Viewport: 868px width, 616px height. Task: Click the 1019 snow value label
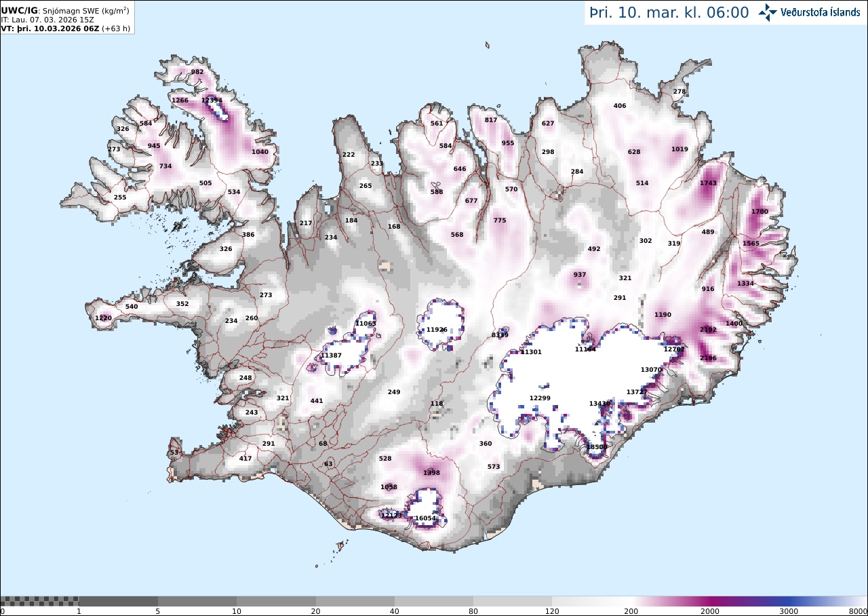pyautogui.click(x=679, y=149)
